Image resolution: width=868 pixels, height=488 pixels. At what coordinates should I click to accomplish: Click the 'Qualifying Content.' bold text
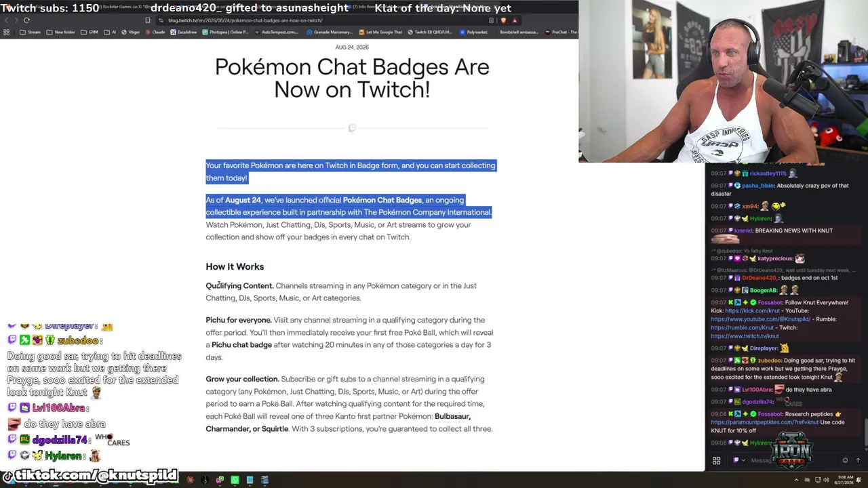coord(239,286)
